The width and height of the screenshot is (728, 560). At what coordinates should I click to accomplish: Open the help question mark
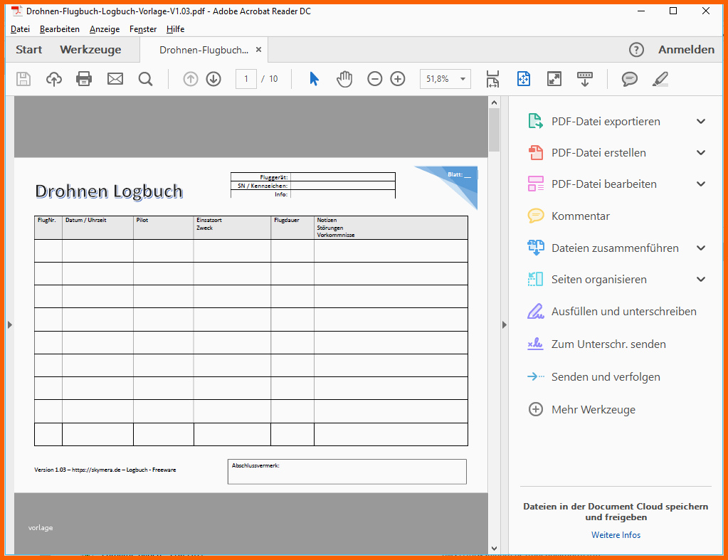[x=636, y=50]
